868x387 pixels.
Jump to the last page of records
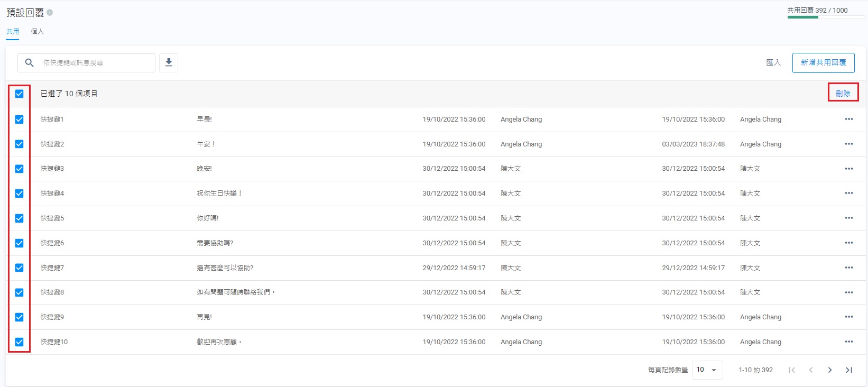[848, 370]
